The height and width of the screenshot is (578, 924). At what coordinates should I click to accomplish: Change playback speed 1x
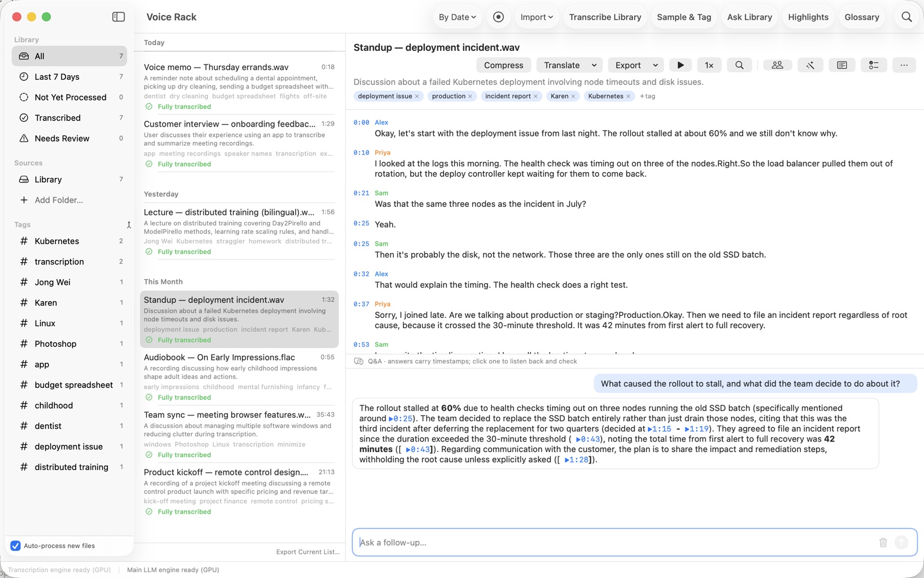tap(709, 65)
